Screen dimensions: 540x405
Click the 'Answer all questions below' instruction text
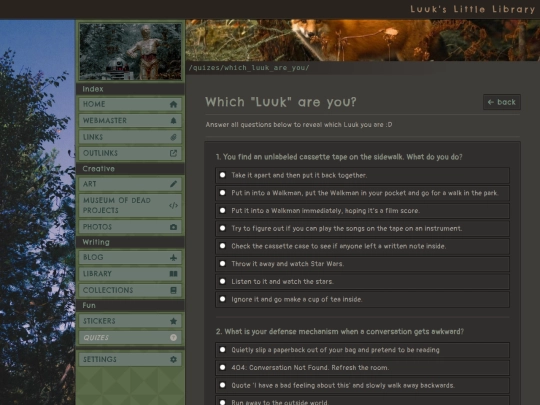click(299, 125)
